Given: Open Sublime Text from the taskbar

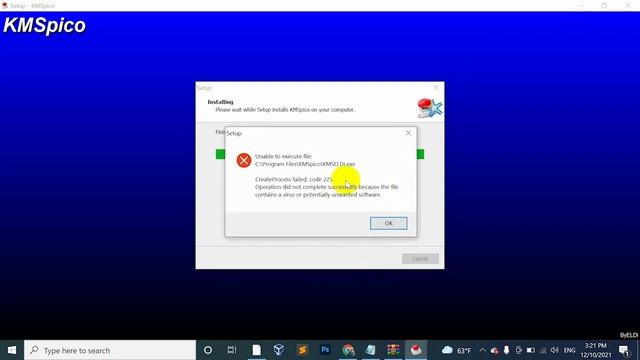Looking at the screenshot, I should (302, 350).
